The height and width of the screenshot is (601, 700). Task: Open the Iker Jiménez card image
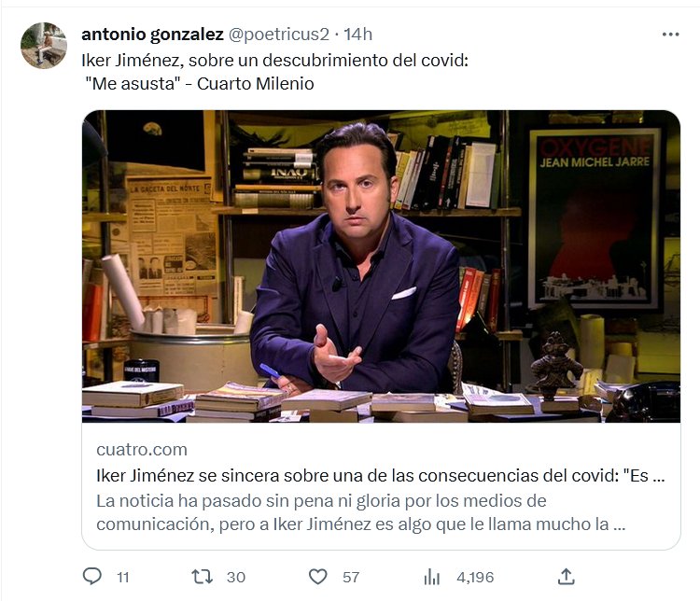[381, 266]
